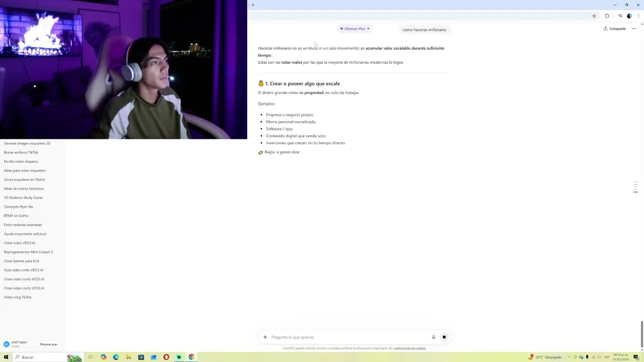The height and width of the screenshot is (362, 644).
Task: Open chat 'Borrar archivos TikTok'
Action: click(21, 152)
